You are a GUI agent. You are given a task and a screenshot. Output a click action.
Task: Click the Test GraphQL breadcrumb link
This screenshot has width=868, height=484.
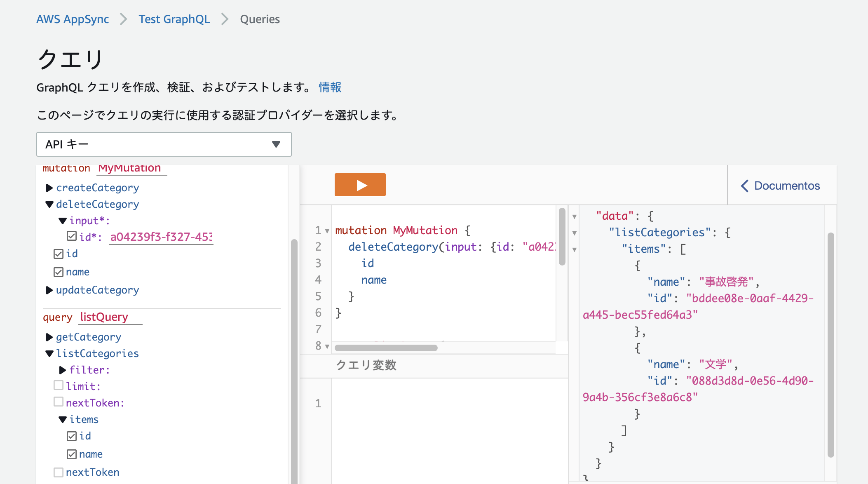coord(174,19)
